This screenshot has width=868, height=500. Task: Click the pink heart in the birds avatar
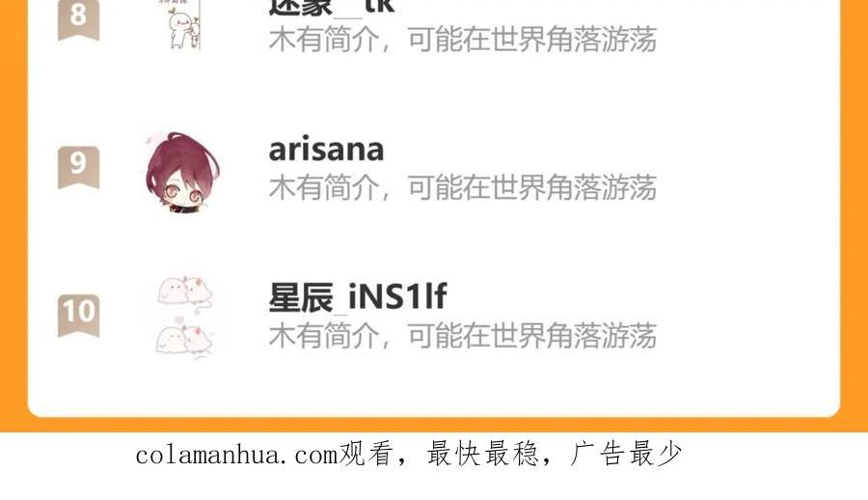point(178,319)
